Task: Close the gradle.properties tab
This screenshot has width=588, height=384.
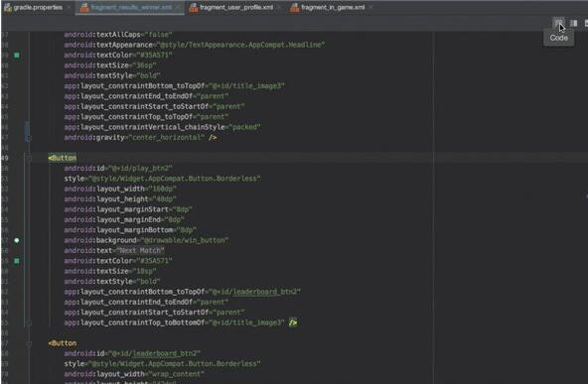Action: tap(70, 7)
